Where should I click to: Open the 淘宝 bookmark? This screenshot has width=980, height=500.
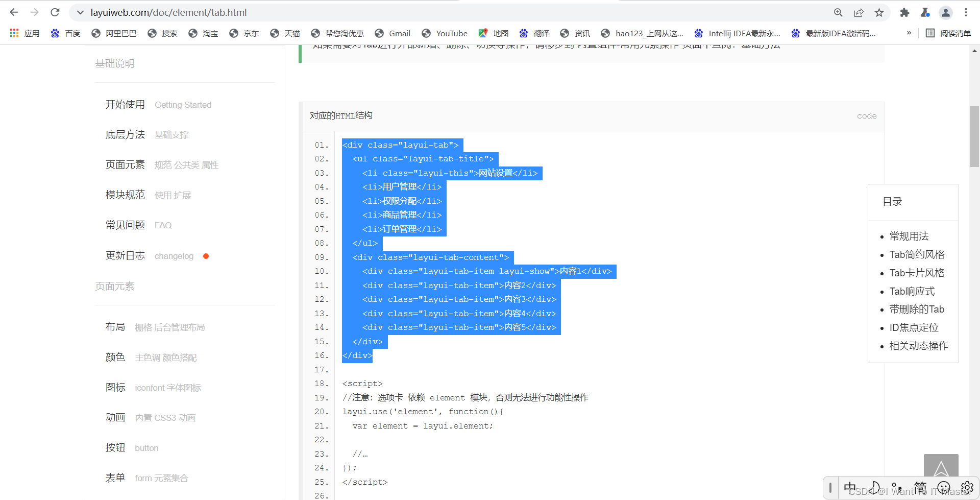[203, 33]
